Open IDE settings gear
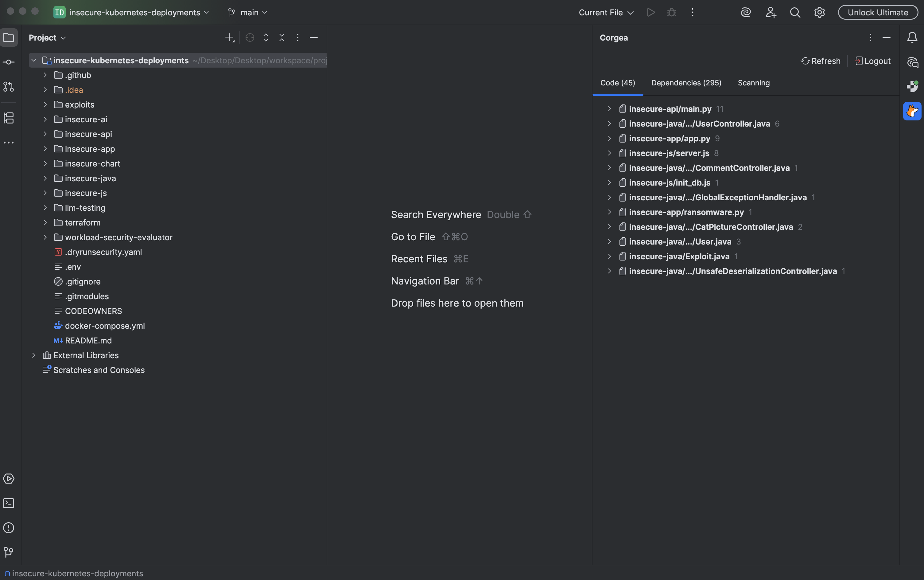The width and height of the screenshot is (924, 580). coord(819,13)
